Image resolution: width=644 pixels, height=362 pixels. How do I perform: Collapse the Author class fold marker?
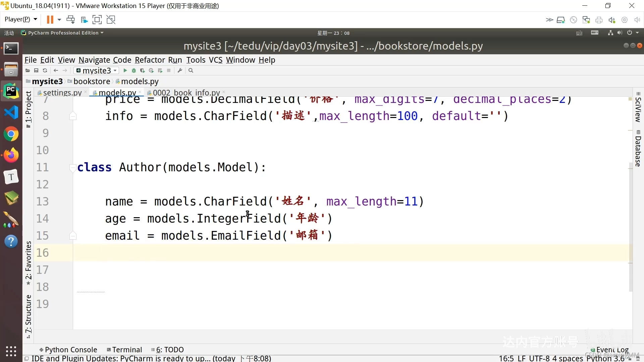(72, 167)
